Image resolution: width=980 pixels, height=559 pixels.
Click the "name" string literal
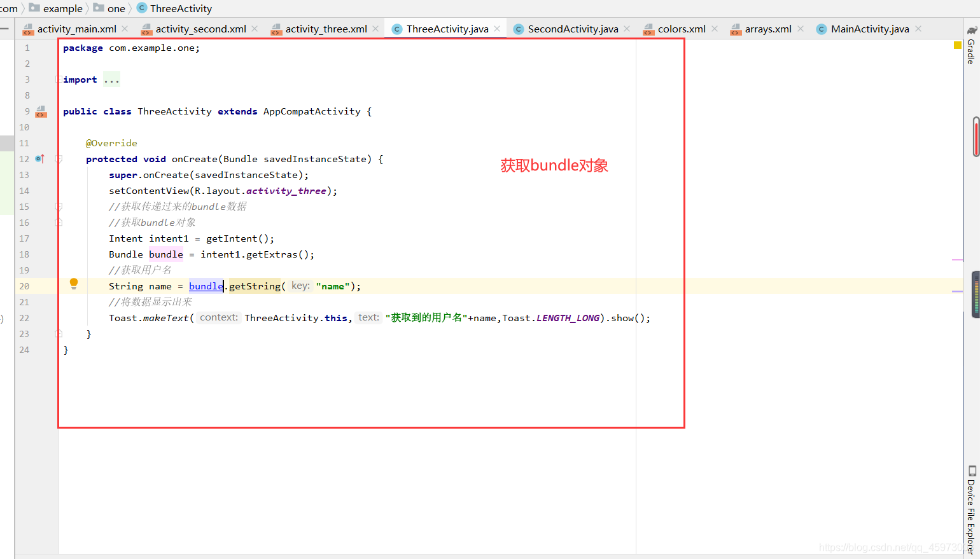click(333, 286)
